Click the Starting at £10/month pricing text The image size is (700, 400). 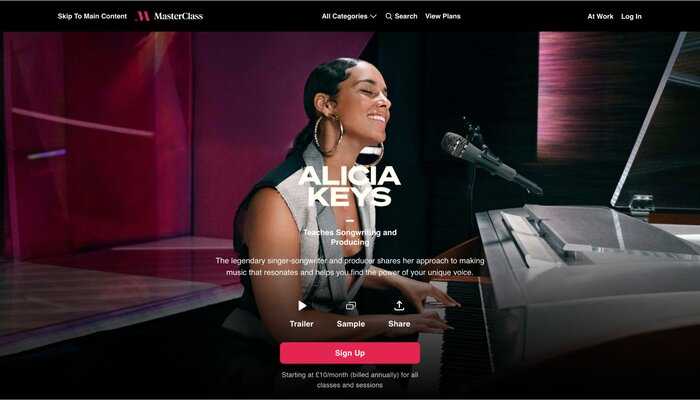tap(350, 380)
